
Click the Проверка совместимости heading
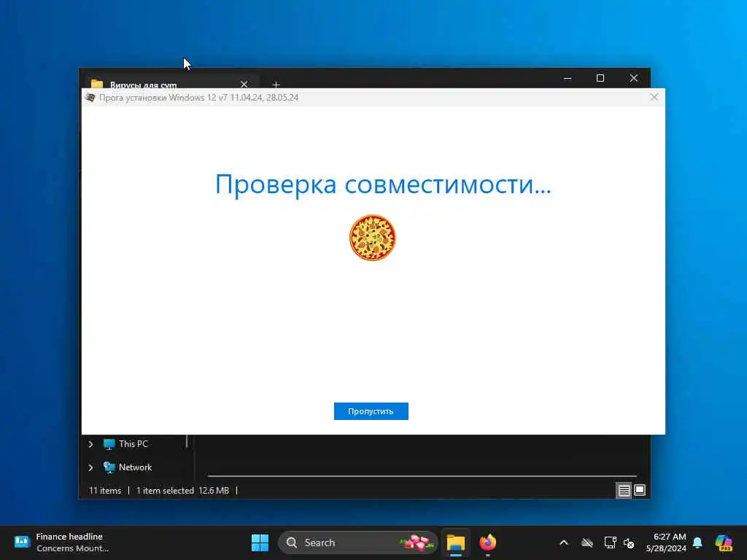[383, 184]
